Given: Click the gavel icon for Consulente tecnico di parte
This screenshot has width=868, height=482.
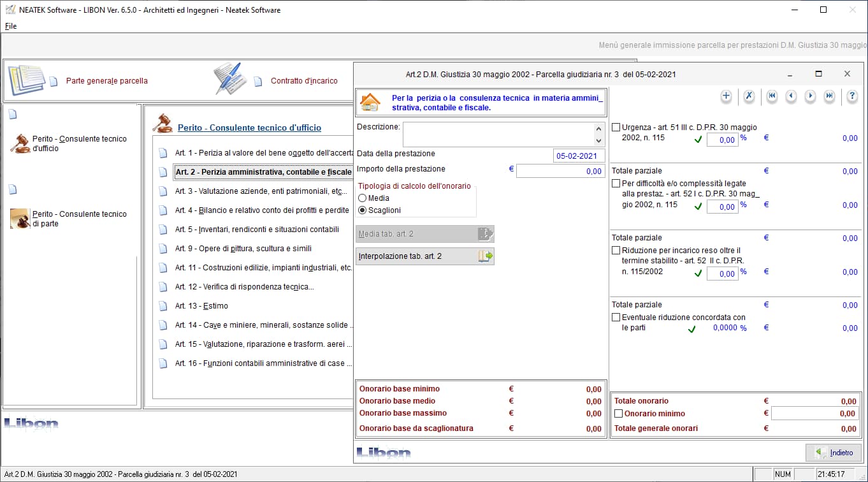Looking at the screenshot, I should (x=20, y=219).
